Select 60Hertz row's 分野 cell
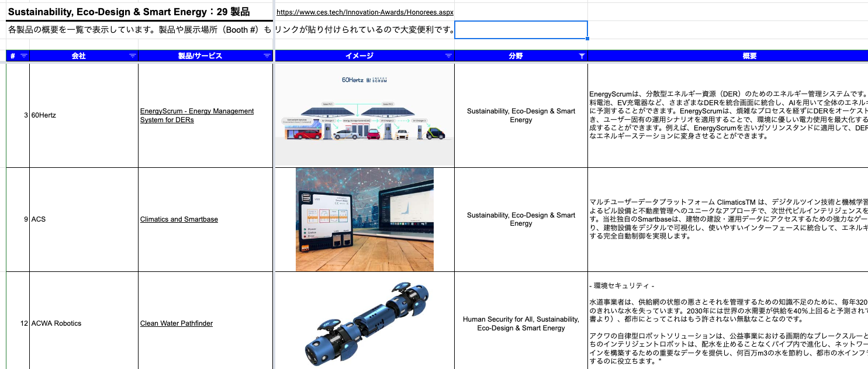Image resolution: width=868 pixels, height=369 pixels. 521,115
